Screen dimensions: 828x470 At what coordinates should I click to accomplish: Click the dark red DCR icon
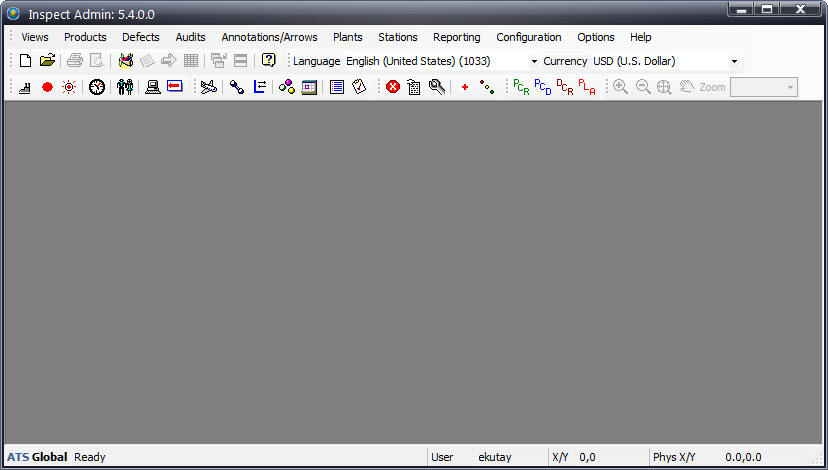click(x=565, y=87)
